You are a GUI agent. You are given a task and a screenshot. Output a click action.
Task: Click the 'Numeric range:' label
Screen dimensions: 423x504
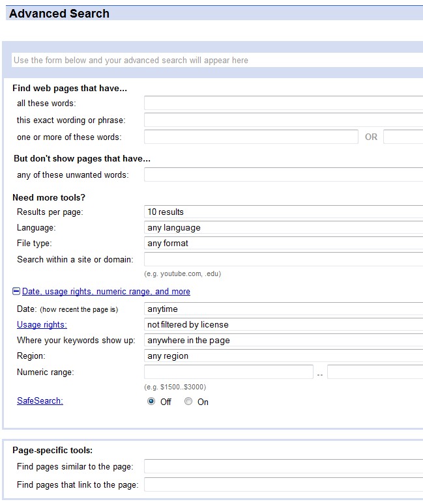coord(46,372)
